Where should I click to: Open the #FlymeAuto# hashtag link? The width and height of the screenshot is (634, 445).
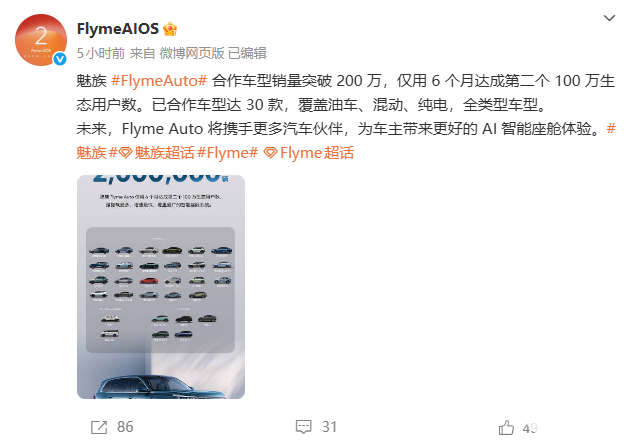(159, 81)
